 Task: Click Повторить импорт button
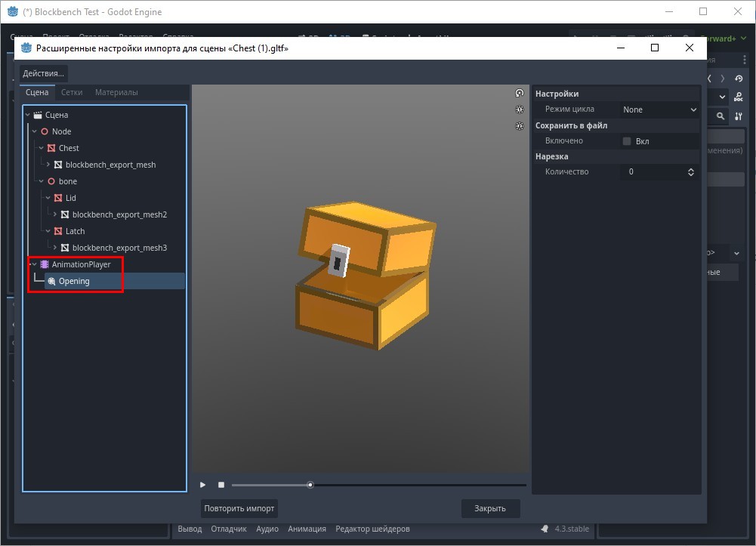pyautogui.click(x=239, y=508)
